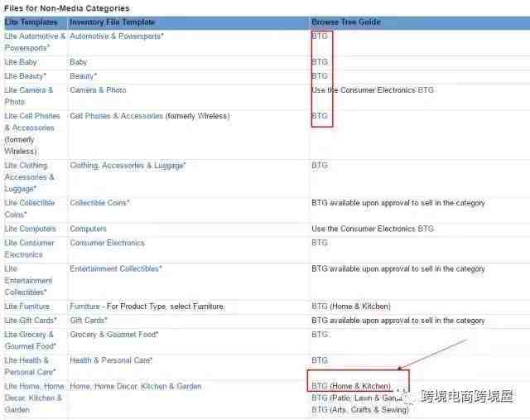Open Entertainment Collectibles inventory file template

116,269
